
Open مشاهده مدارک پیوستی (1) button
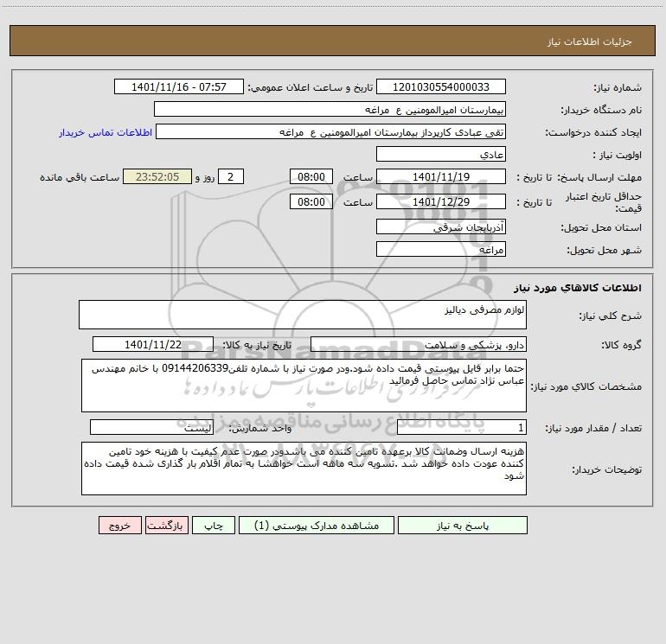click(x=317, y=526)
